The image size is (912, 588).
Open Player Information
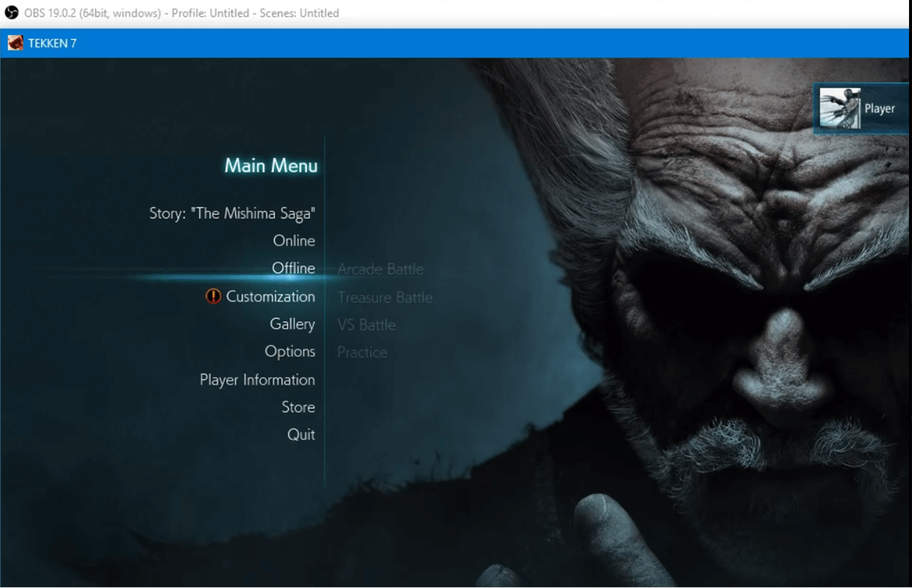coord(258,380)
